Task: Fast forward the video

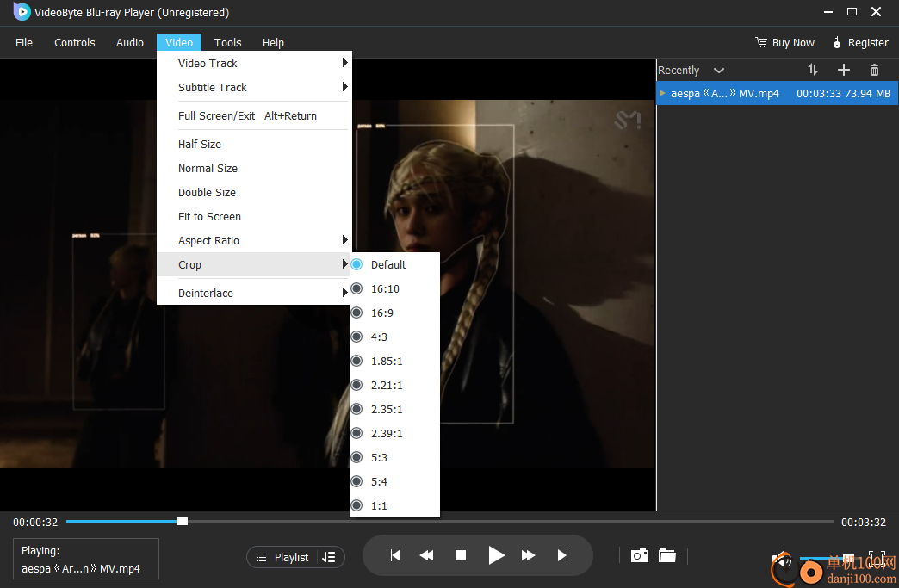Action: click(528, 555)
